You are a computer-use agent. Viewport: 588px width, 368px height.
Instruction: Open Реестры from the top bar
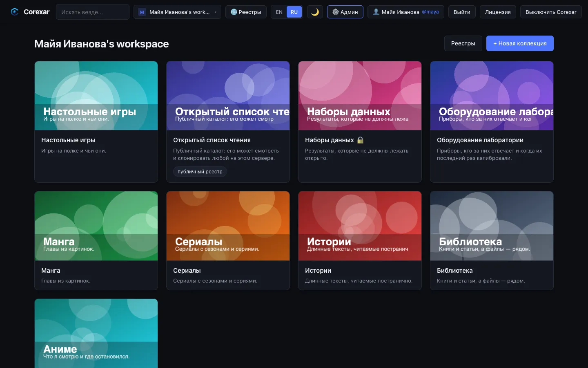tap(246, 12)
